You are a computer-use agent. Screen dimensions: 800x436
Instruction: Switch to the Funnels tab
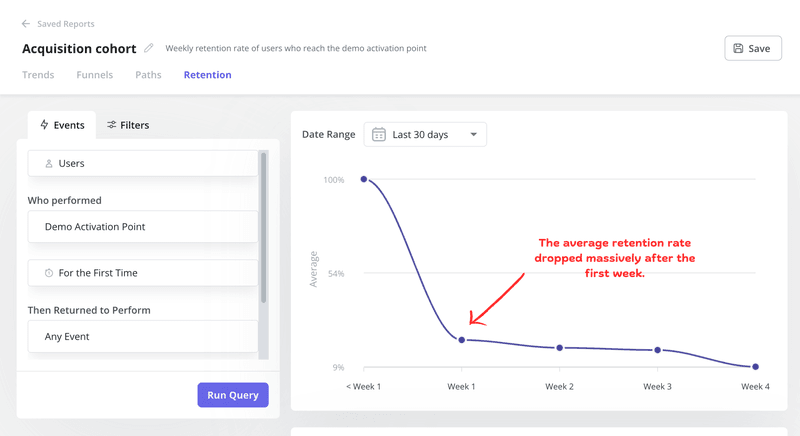(94, 75)
